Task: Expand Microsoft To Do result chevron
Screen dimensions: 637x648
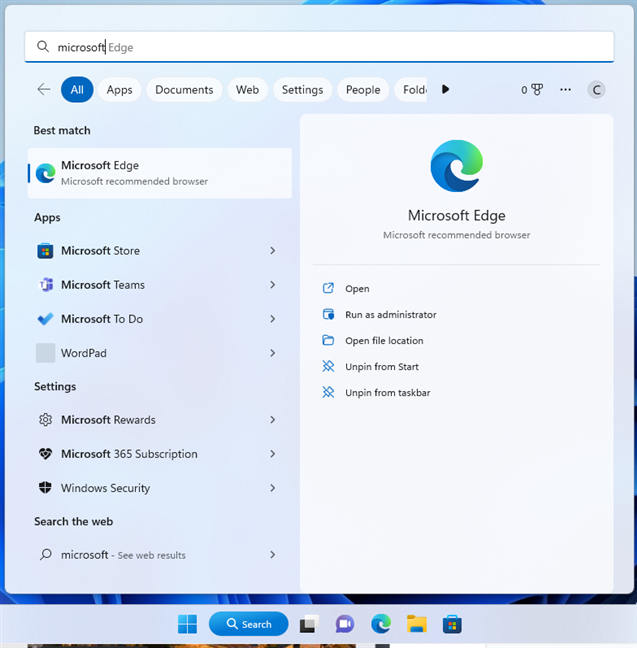Action: (x=272, y=319)
